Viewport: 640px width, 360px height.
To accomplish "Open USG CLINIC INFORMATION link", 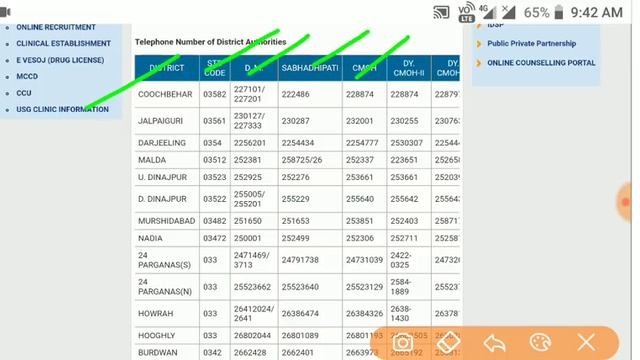I will tap(62, 109).
